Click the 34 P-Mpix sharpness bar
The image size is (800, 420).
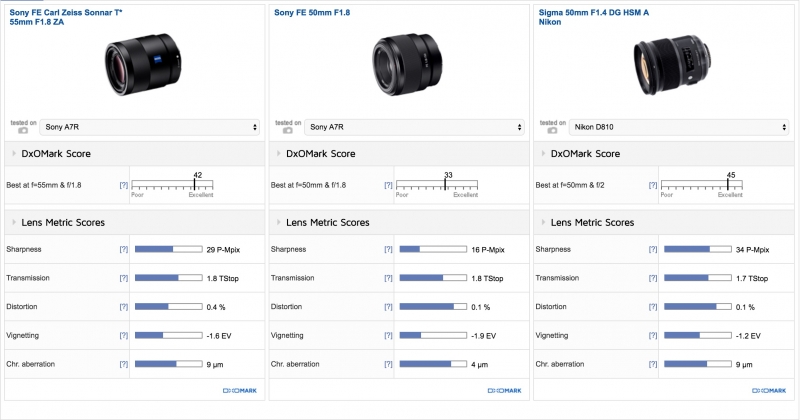point(697,249)
